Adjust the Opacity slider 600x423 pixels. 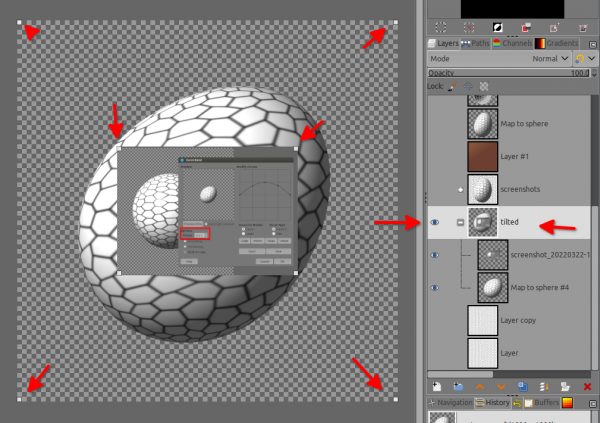tap(509, 73)
